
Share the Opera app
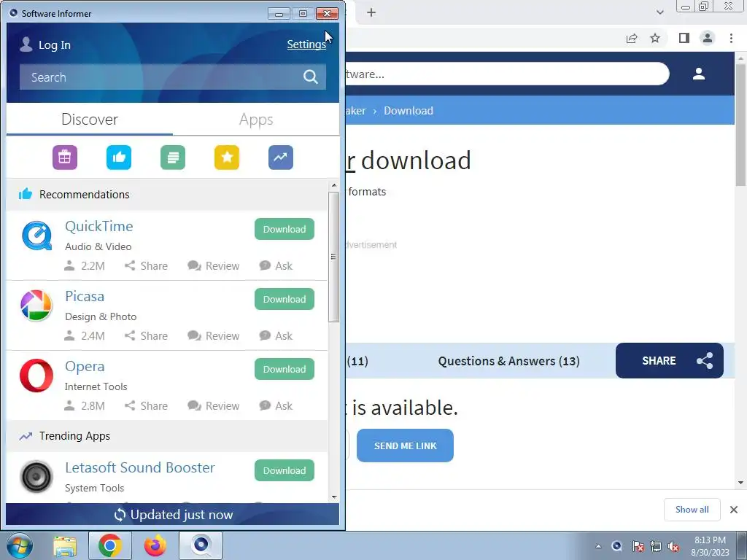[146, 405]
